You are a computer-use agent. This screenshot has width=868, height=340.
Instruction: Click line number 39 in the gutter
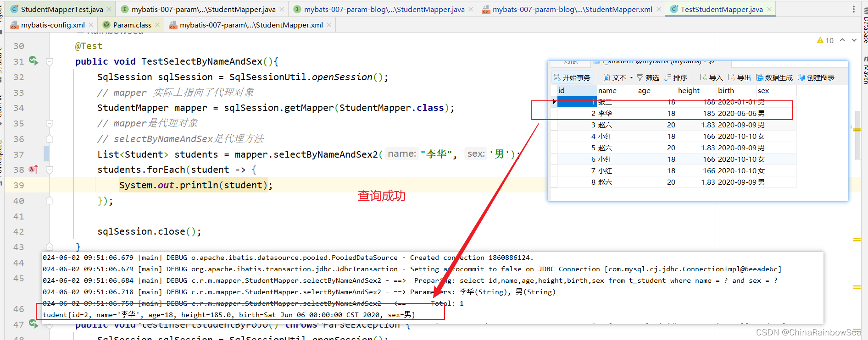(19, 185)
